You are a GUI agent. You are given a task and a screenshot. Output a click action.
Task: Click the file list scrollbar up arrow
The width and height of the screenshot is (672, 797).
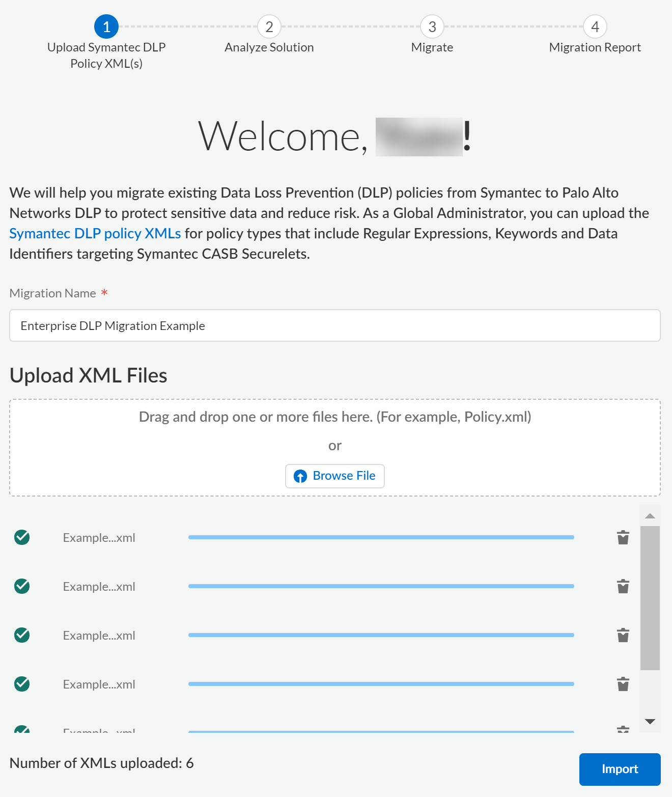(650, 516)
